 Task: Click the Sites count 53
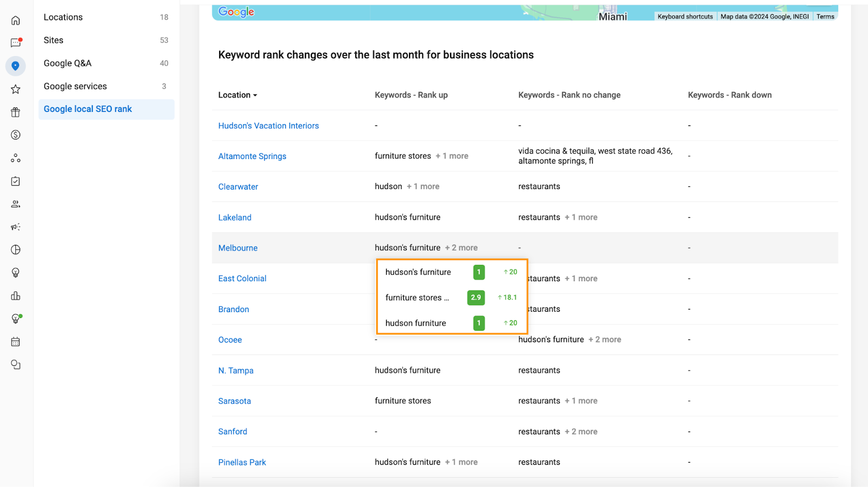pos(164,40)
